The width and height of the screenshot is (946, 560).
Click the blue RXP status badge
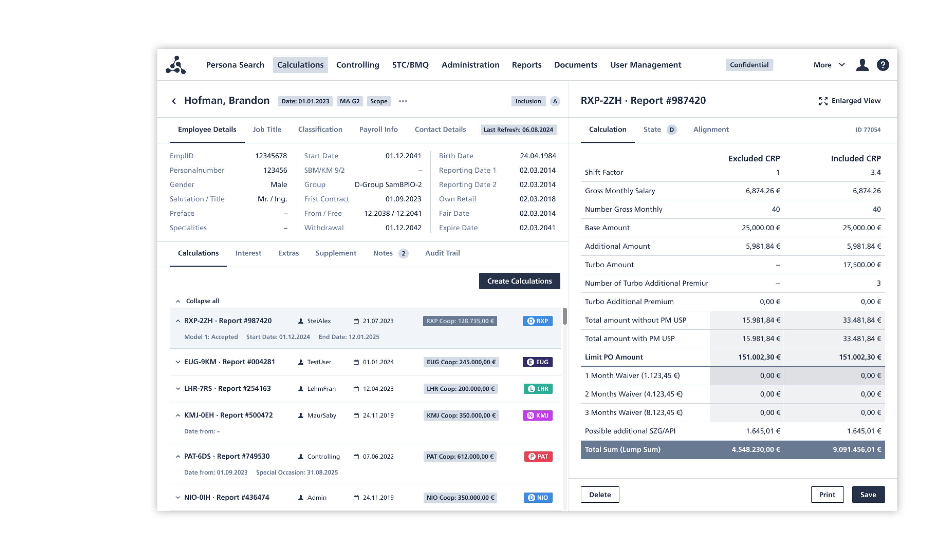coord(537,321)
